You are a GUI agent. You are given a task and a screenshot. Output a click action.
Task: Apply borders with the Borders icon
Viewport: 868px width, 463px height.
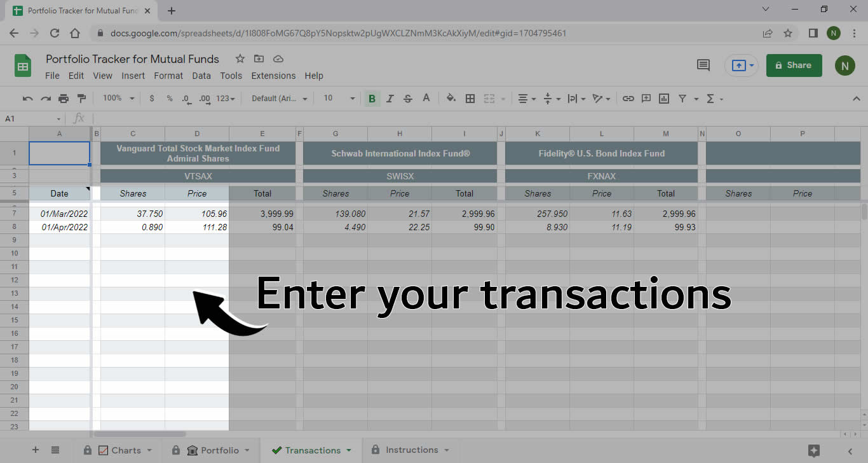tap(470, 98)
